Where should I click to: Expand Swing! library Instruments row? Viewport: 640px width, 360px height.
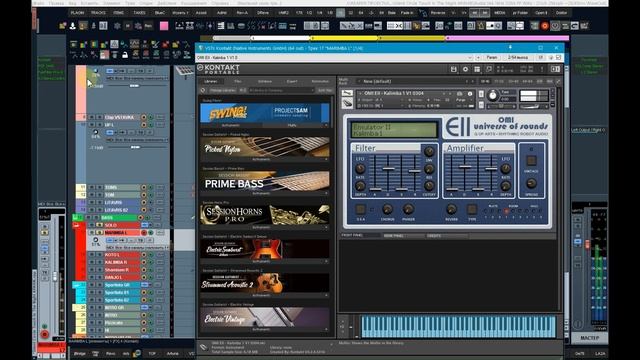(x=231, y=125)
